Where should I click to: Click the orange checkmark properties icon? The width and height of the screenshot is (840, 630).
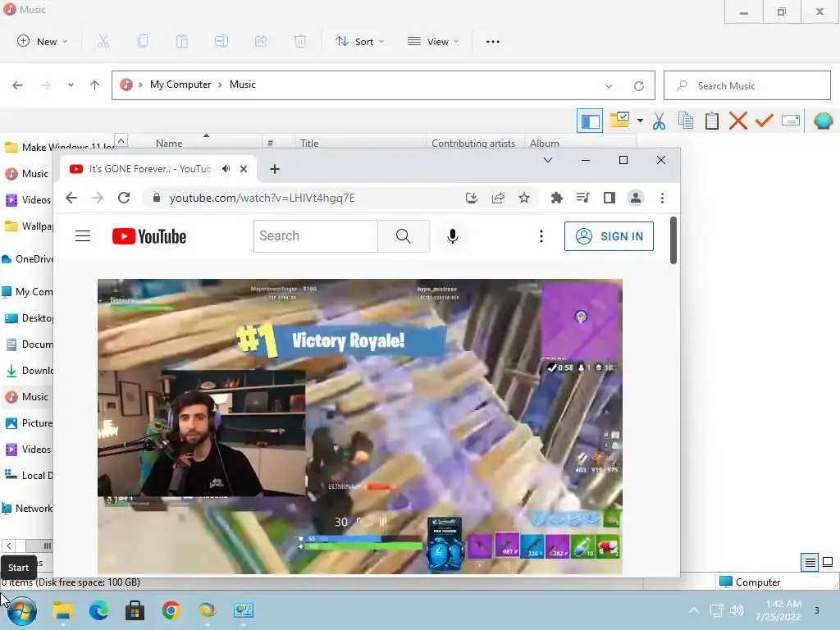point(764,121)
